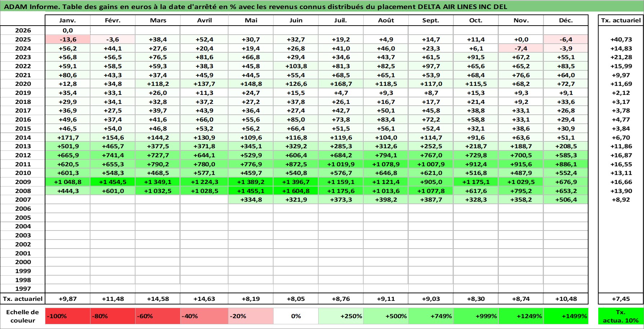644x329 pixels.
Task: Select the -100% red color scale swatch
Action: coord(68,316)
